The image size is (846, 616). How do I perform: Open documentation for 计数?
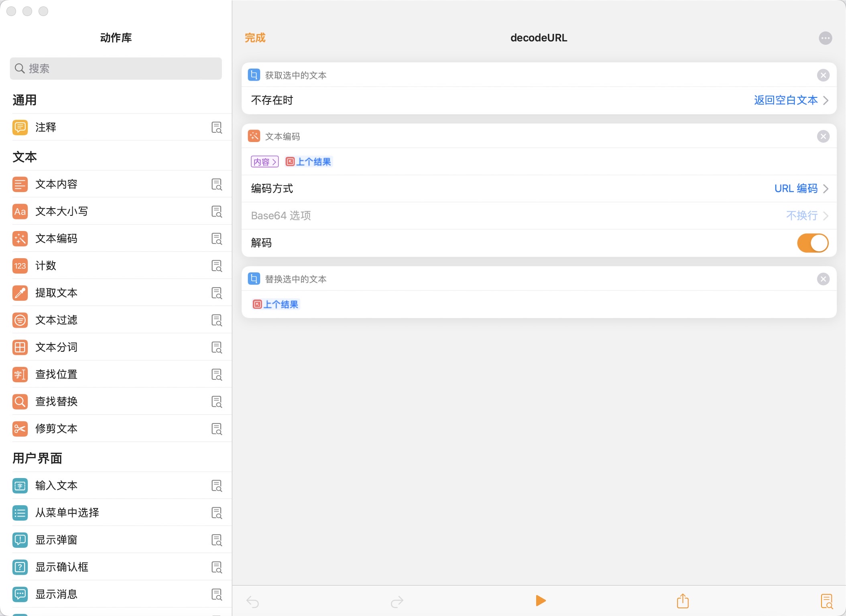click(217, 266)
